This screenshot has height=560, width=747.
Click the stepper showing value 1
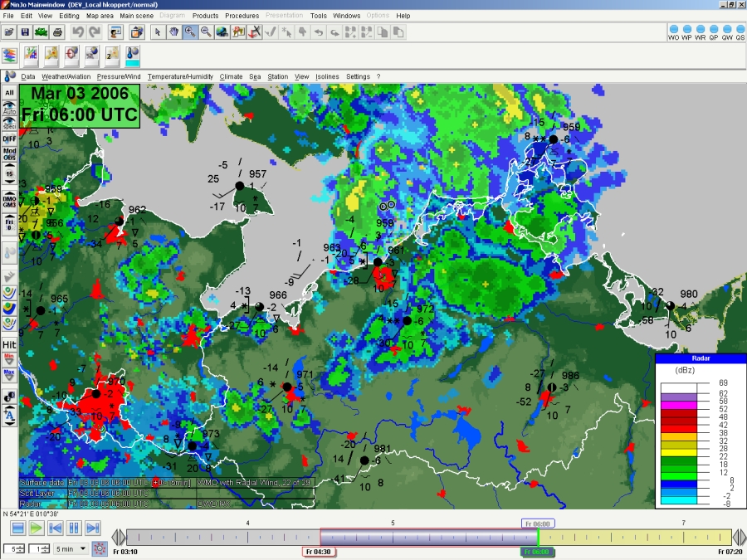pyautogui.click(x=39, y=549)
